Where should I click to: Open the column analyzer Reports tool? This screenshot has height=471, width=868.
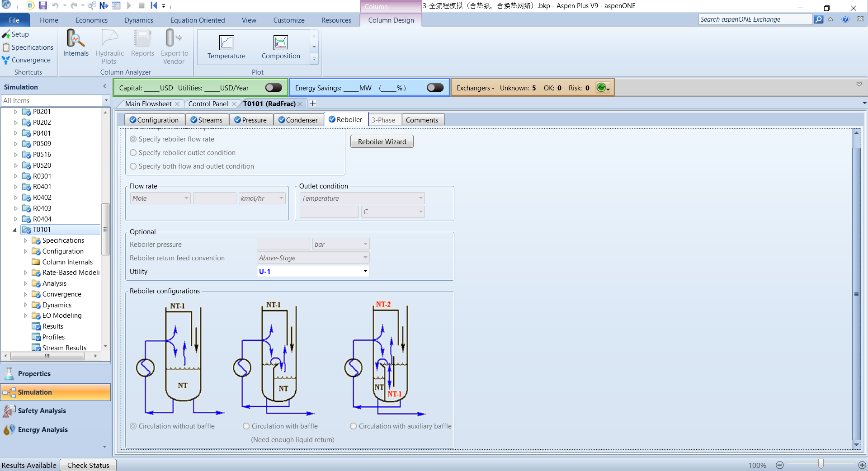142,43
